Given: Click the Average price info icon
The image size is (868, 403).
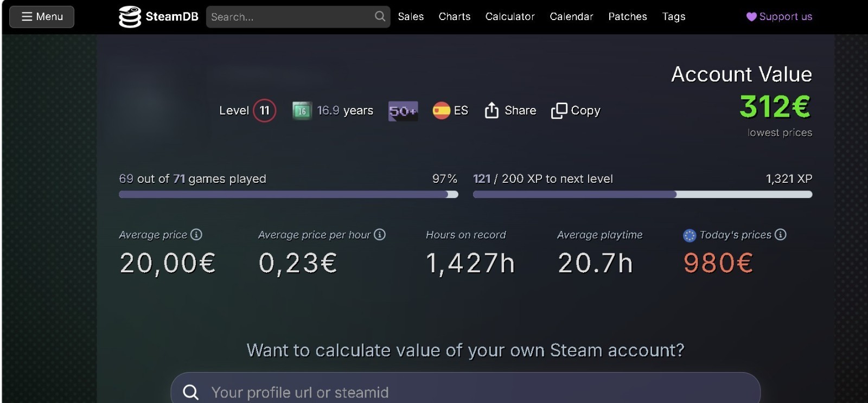Looking at the screenshot, I should click(196, 234).
